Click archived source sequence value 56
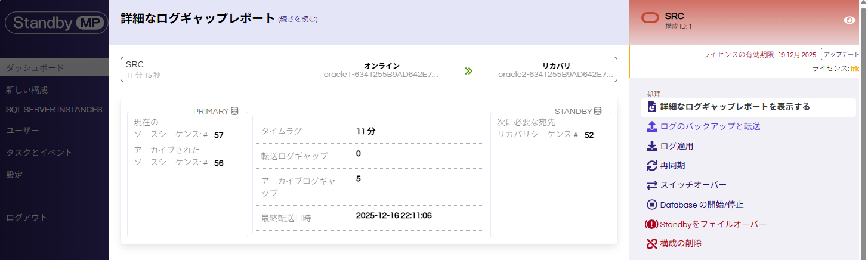This screenshot has height=260, width=868. 219,163
